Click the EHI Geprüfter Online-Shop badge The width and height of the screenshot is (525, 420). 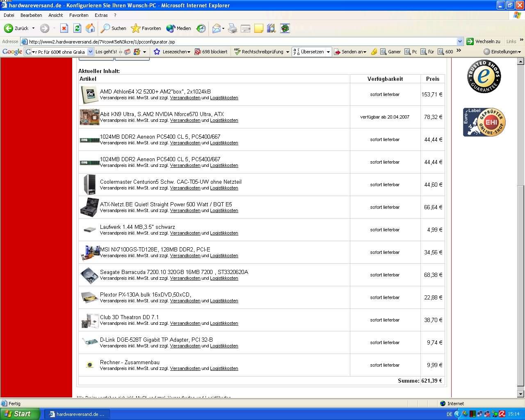click(484, 122)
